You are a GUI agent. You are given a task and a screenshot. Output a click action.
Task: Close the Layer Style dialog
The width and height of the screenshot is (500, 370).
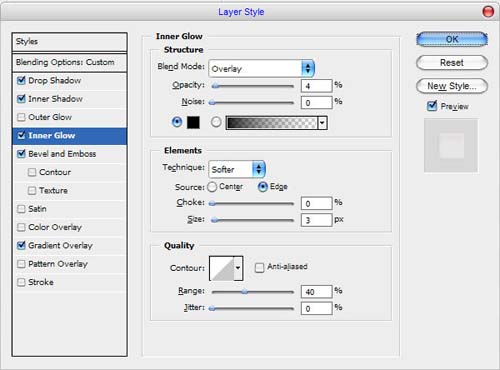[488, 12]
